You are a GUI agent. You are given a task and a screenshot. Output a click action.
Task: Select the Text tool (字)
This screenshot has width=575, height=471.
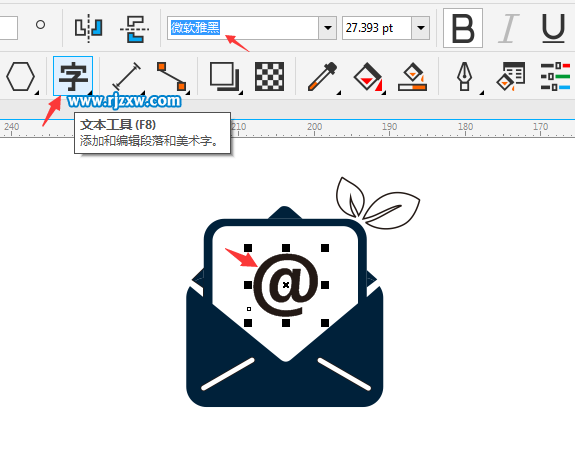coord(73,76)
